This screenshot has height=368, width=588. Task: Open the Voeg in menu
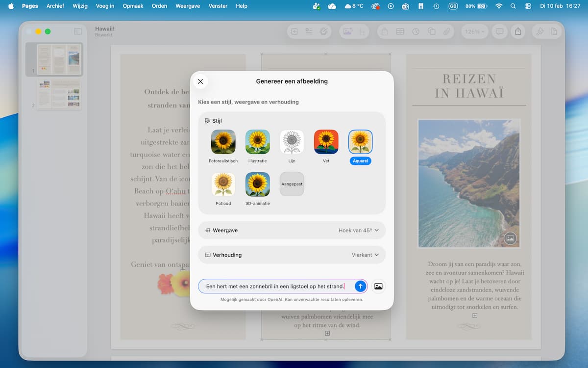click(x=105, y=6)
